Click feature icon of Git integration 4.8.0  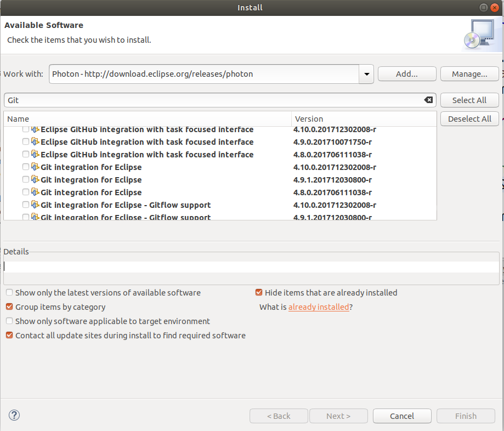click(x=35, y=192)
